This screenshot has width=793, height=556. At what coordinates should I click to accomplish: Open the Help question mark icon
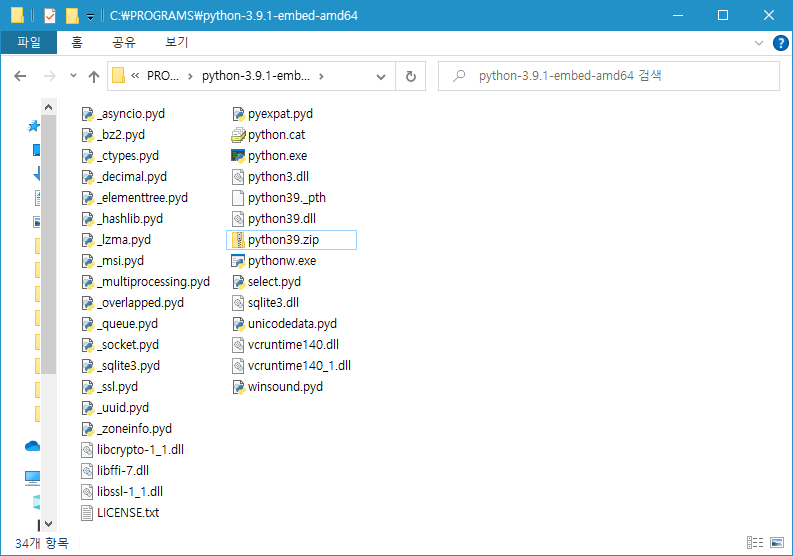coord(781,43)
